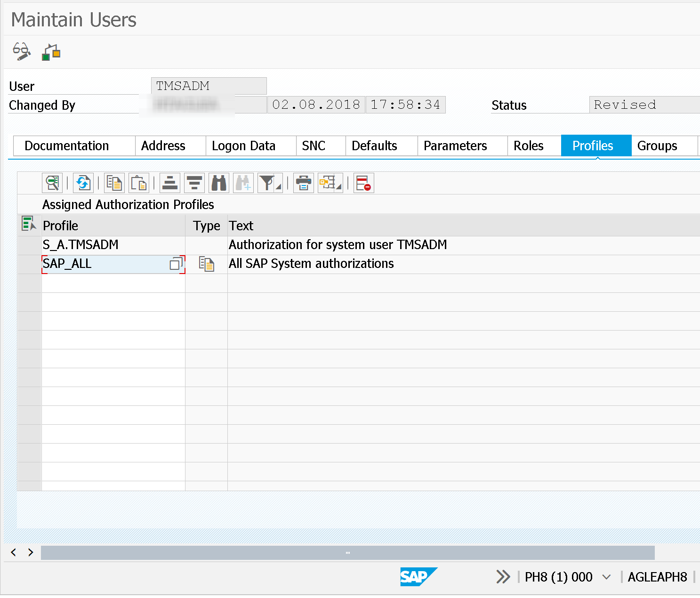Select row selector for S_A.TMSADM row
This screenshot has height=598, width=700.
29,245
